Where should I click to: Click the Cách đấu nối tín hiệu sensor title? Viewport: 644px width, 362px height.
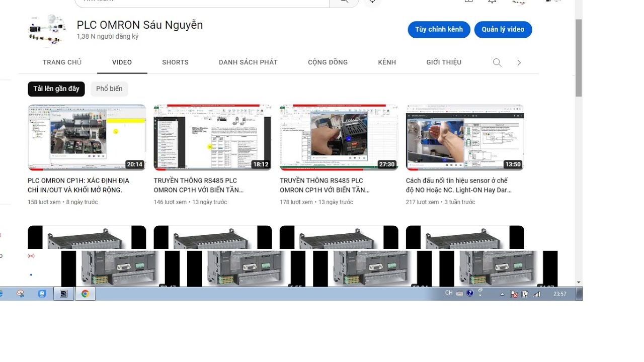[x=459, y=185]
